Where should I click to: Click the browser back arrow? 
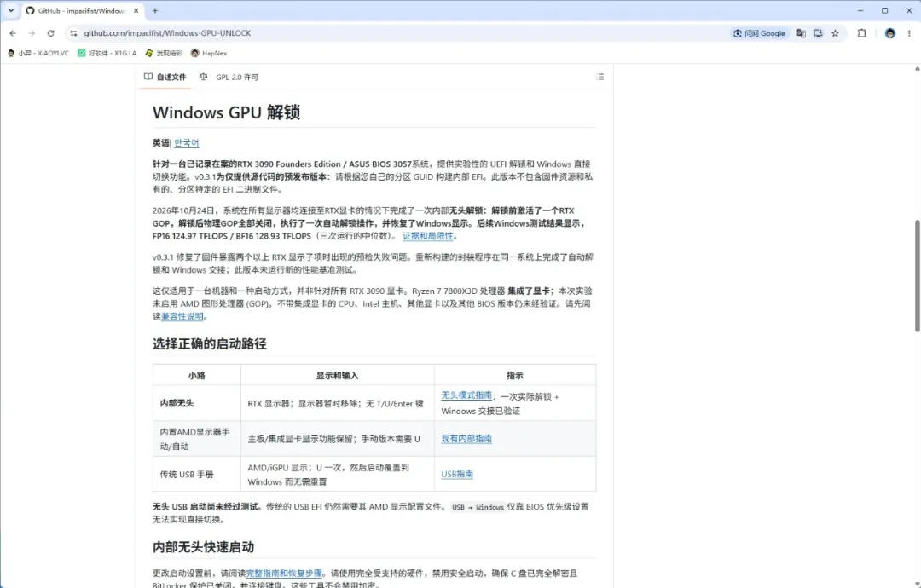(13, 33)
